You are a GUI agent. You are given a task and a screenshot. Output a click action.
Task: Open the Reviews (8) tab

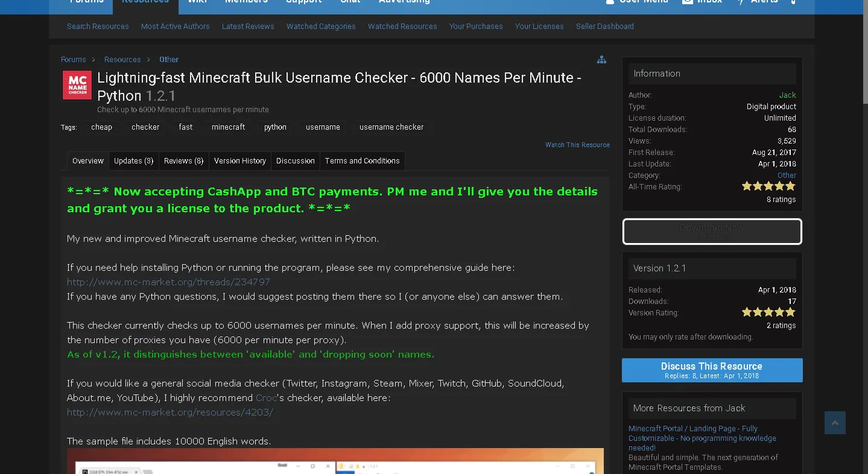[183, 161]
